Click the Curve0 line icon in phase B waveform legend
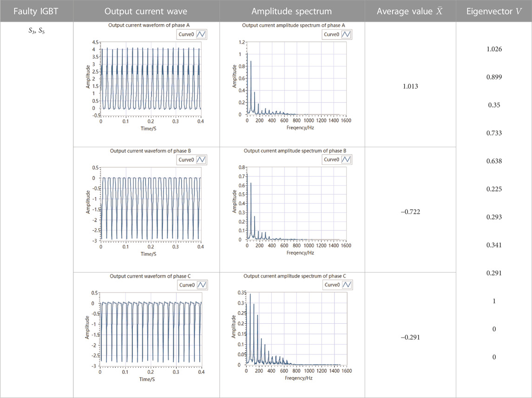This screenshot has width=532, height=398. 201,160
